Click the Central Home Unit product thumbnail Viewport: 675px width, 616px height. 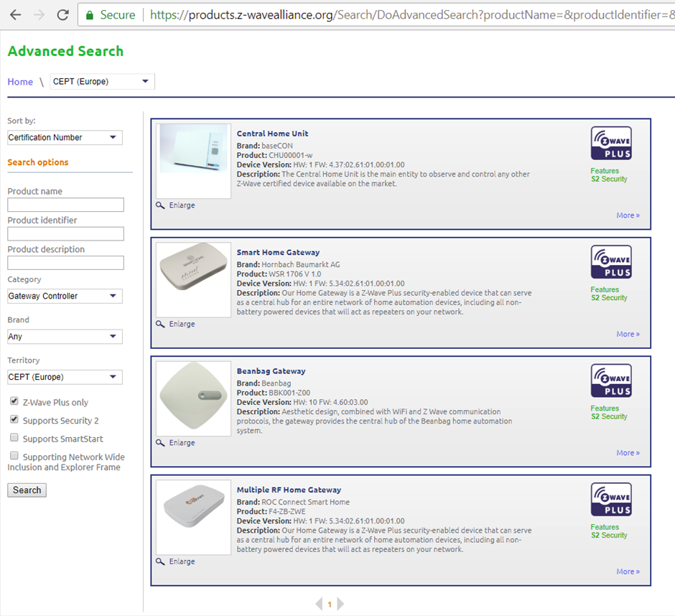193,161
